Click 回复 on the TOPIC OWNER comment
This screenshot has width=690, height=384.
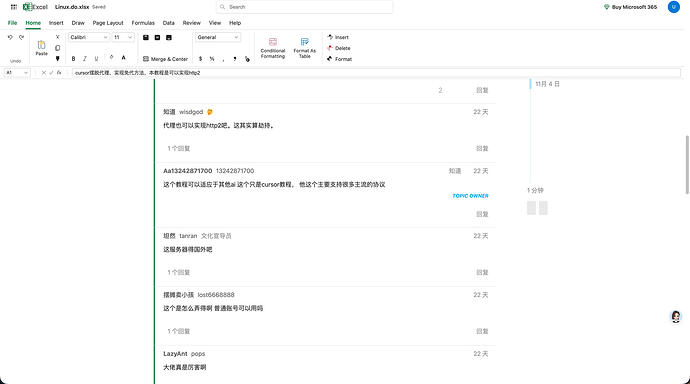482,214
